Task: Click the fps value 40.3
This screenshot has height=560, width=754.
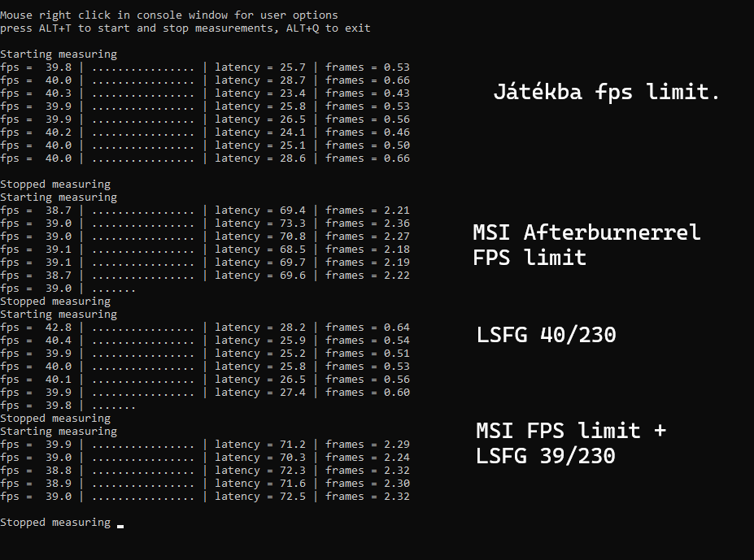Action: [59, 93]
